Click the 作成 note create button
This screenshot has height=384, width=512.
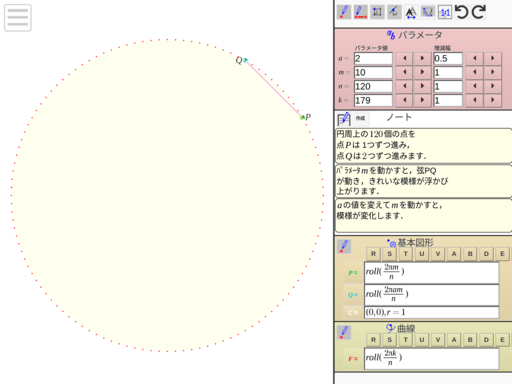tap(361, 118)
